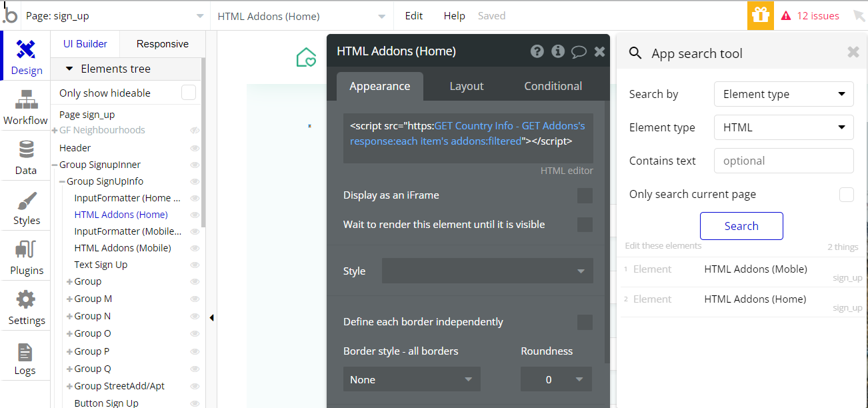The image size is (868, 408).
Task: Click the property editor vertical scrollbar
Action: [607, 233]
